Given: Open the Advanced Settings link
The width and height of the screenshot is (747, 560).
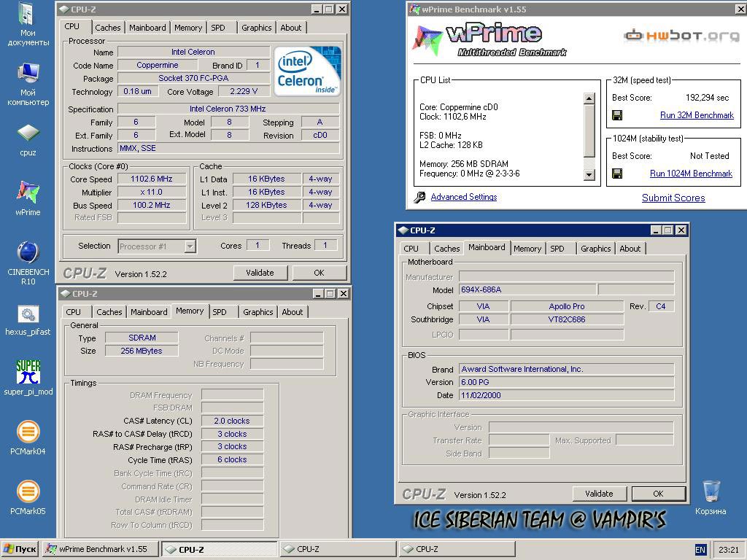Looking at the screenshot, I should (464, 197).
